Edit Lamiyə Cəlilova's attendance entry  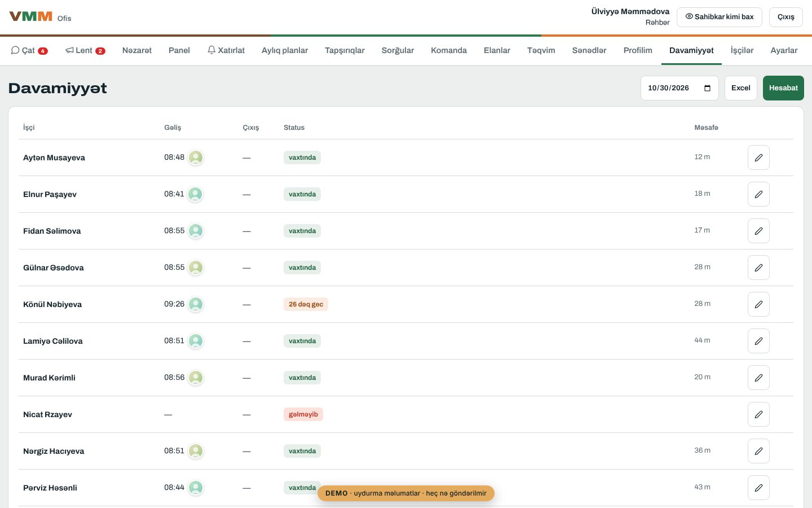(758, 341)
